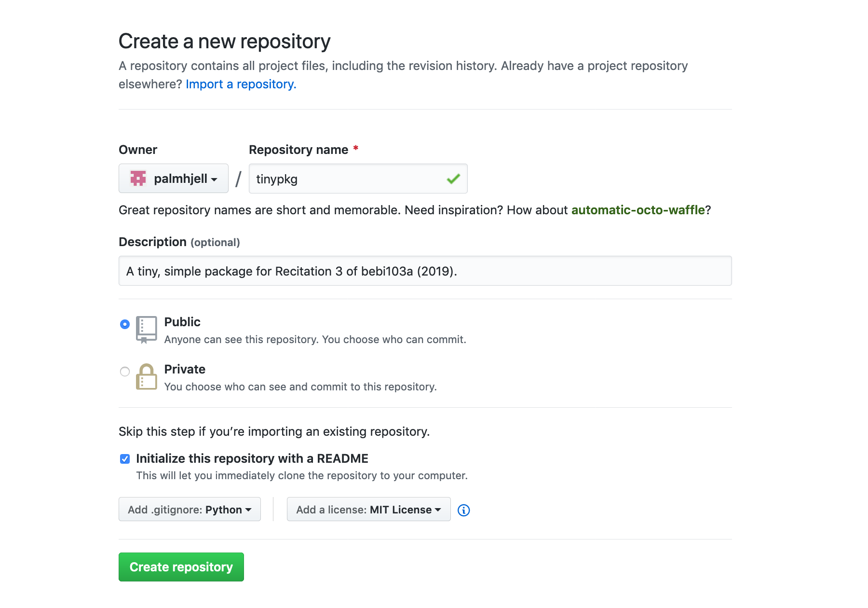Click the palmhjell pink avatar icon

[138, 179]
